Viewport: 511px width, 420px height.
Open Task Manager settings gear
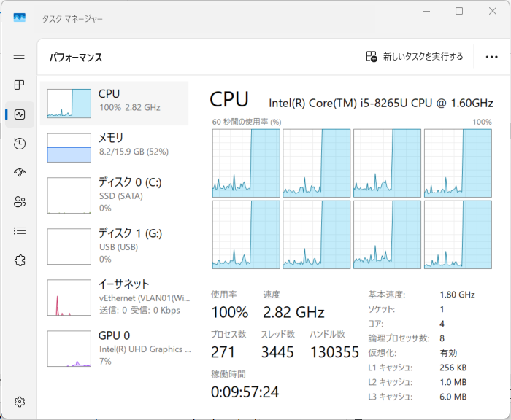click(x=20, y=402)
